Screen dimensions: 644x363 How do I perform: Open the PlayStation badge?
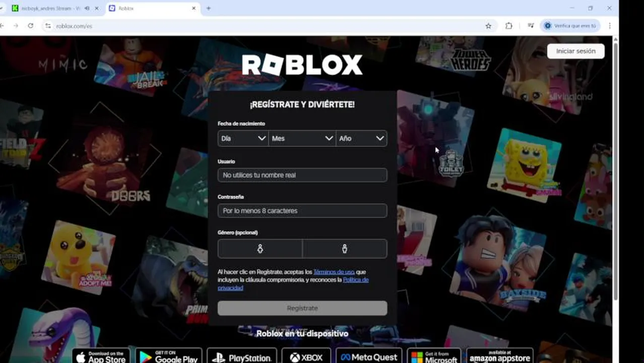(x=242, y=356)
